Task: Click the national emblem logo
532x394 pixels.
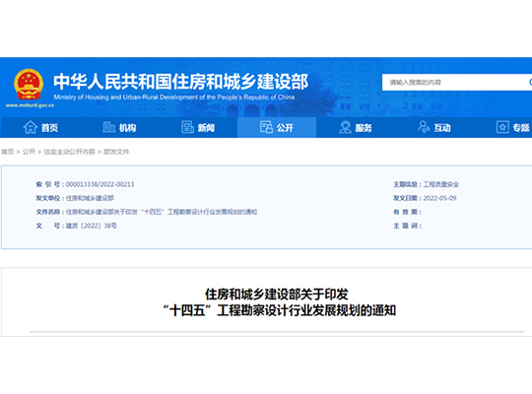Action: pos(29,84)
